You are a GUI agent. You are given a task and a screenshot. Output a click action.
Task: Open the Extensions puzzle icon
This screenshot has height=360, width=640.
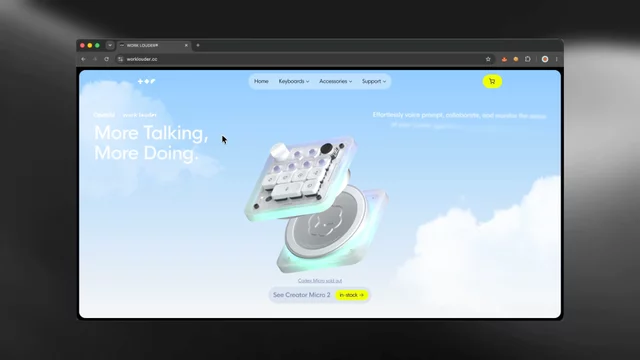tap(528, 59)
